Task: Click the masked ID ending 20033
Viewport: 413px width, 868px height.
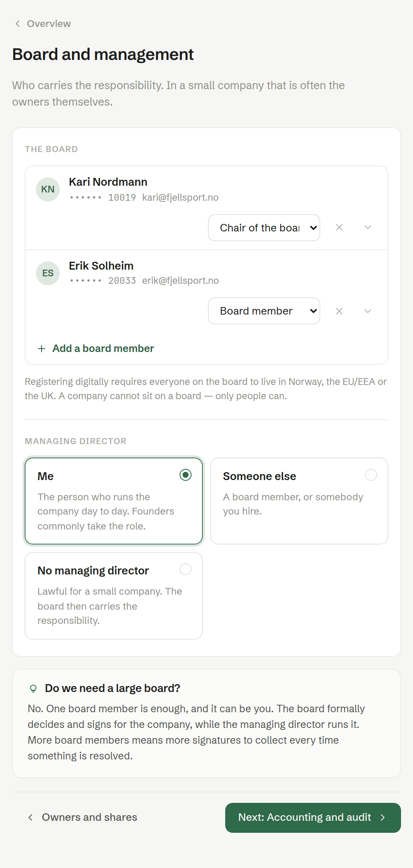Action: click(x=103, y=280)
